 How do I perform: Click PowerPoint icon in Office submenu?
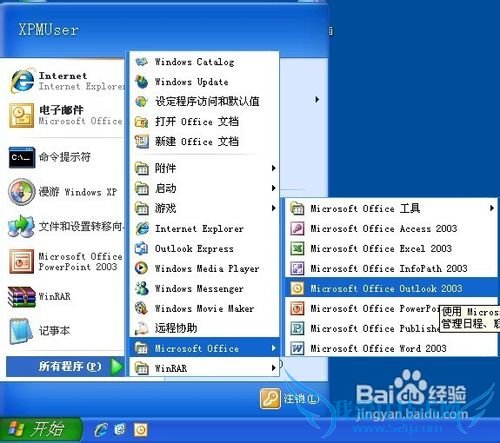297,309
